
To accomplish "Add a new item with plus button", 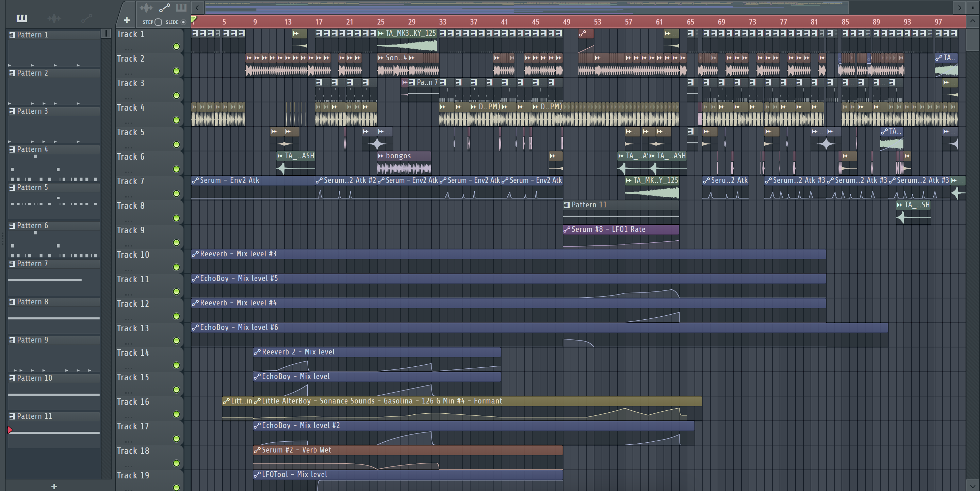I will (127, 20).
